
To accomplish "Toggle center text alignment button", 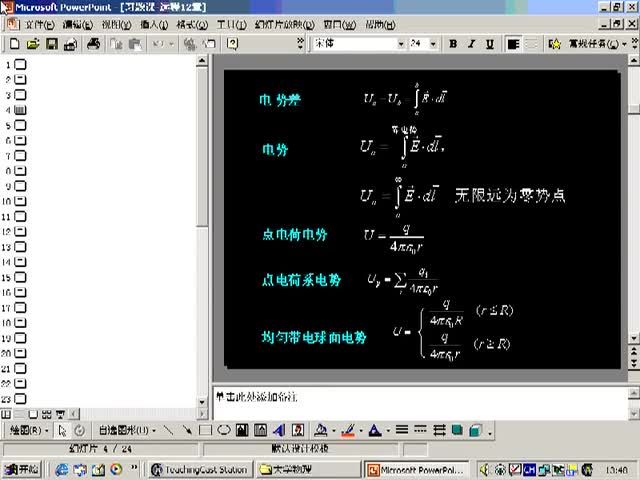I will 531,44.
